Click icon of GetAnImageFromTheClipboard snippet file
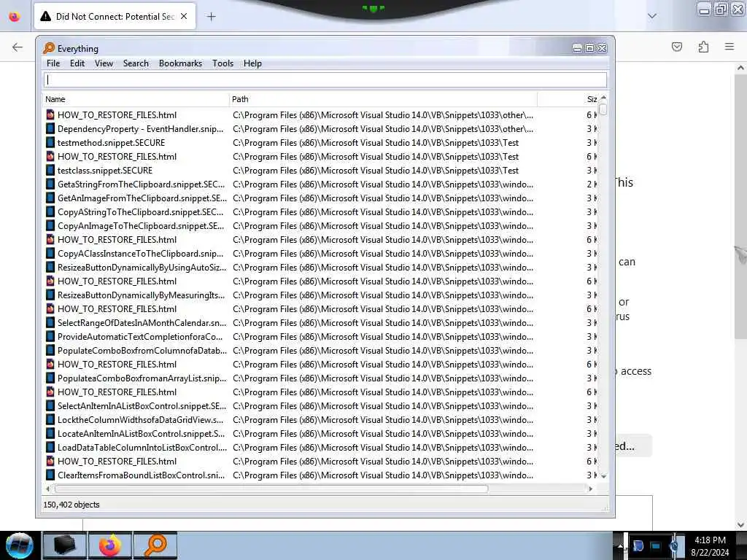Image resolution: width=747 pixels, height=560 pixels. (50, 198)
